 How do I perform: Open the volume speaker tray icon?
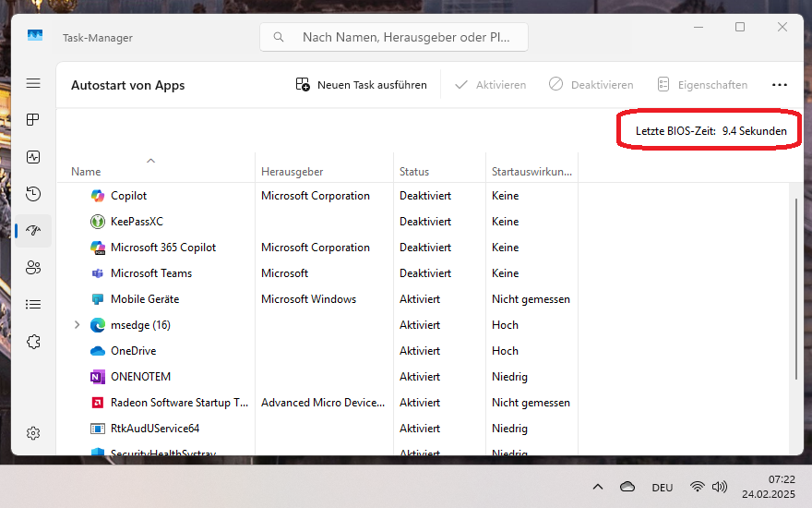click(720, 487)
